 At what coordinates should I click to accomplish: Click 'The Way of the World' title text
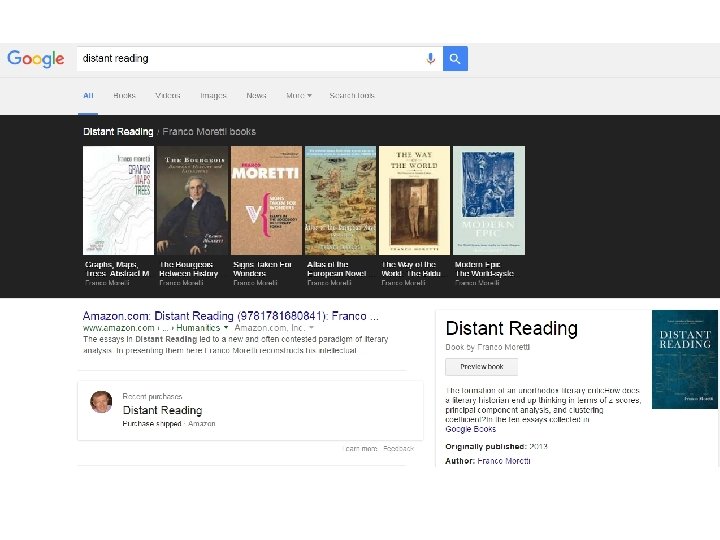[411, 269]
